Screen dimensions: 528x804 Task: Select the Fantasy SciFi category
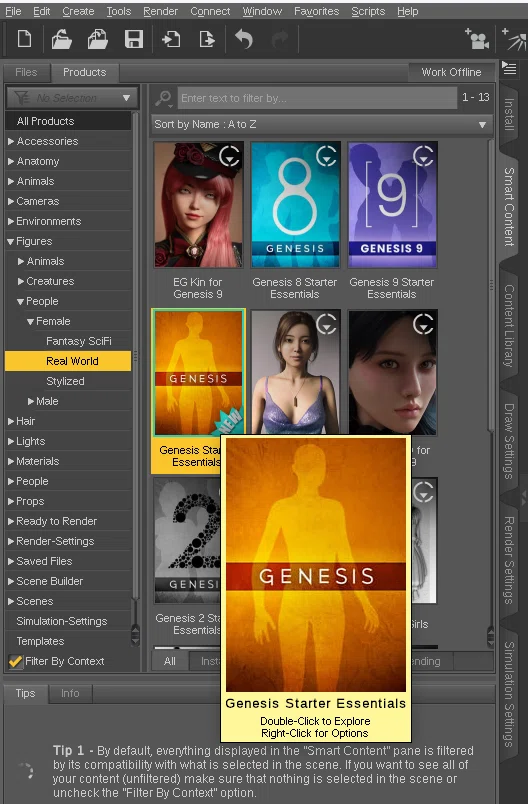point(68,341)
